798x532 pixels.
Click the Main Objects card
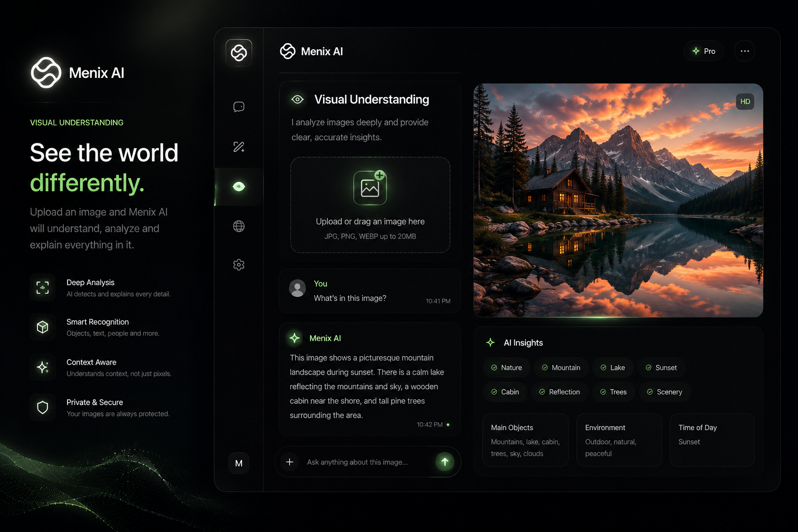click(525, 440)
